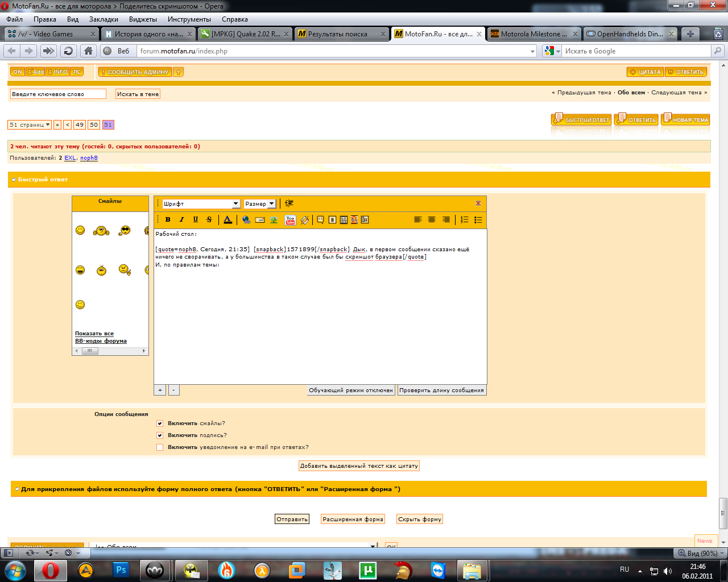This screenshot has height=582, width=728.
Task: Insert a numbered list
Action: (x=465, y=220)
